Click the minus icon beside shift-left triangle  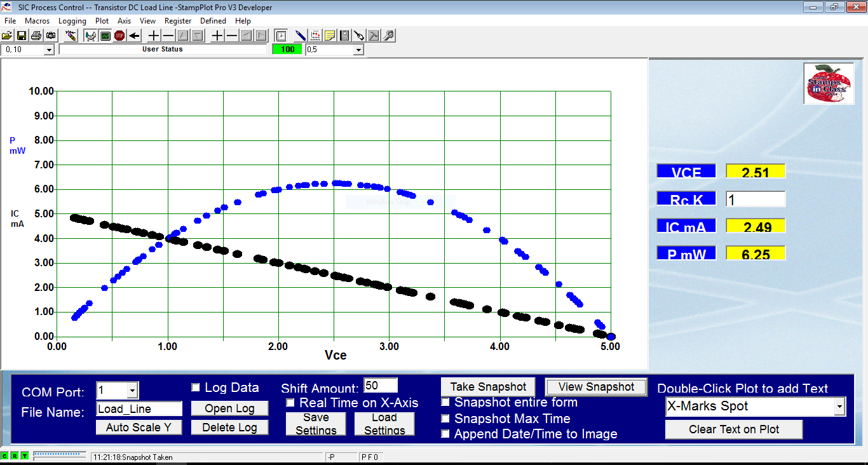tap(232, 36)
